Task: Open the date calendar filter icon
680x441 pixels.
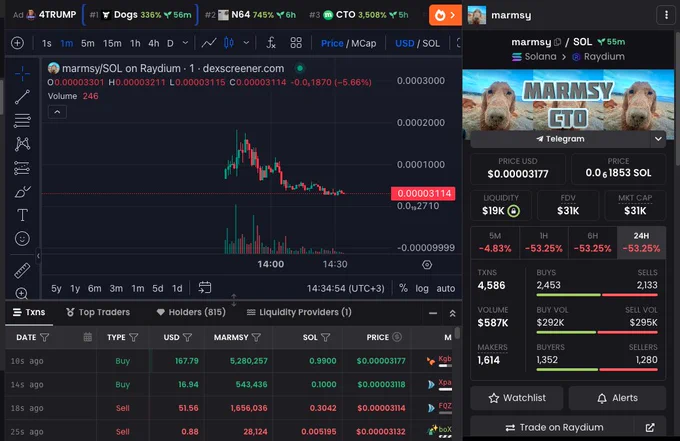Action: (88, 337)
